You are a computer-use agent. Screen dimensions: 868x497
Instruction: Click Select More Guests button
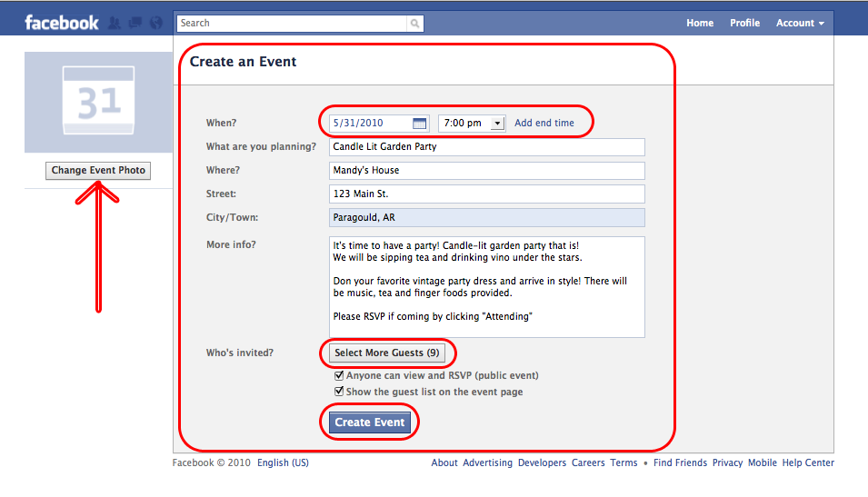pos(386,353)
